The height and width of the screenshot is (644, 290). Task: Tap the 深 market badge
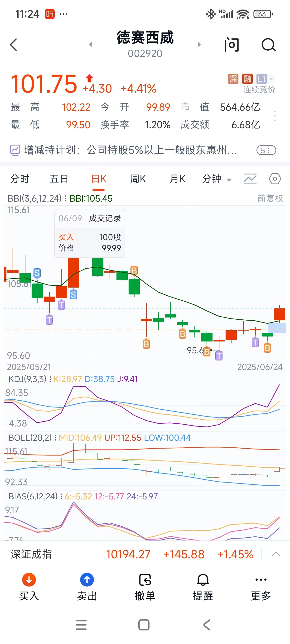point(233,79)
